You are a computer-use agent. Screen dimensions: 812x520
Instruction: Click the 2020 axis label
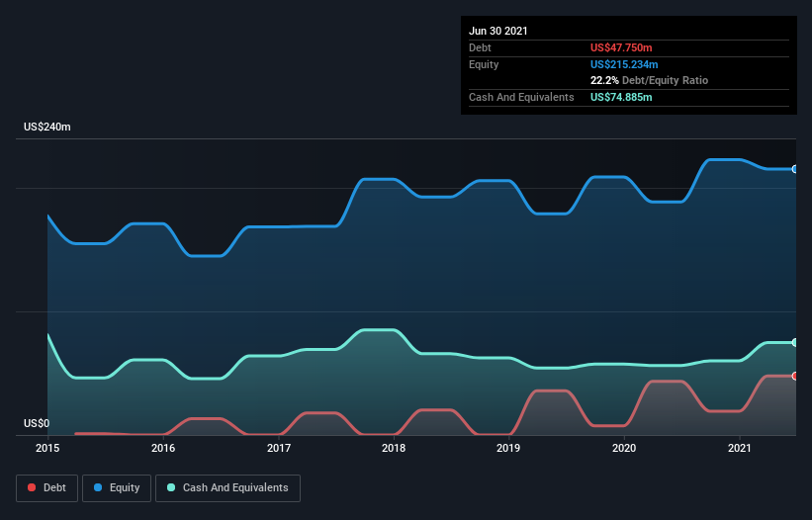624,448
